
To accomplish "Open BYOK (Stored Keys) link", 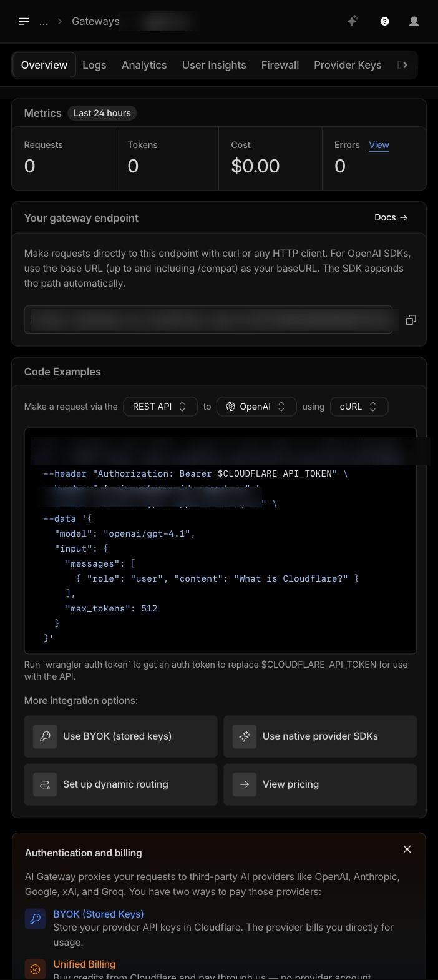I will tap(99, 914).
